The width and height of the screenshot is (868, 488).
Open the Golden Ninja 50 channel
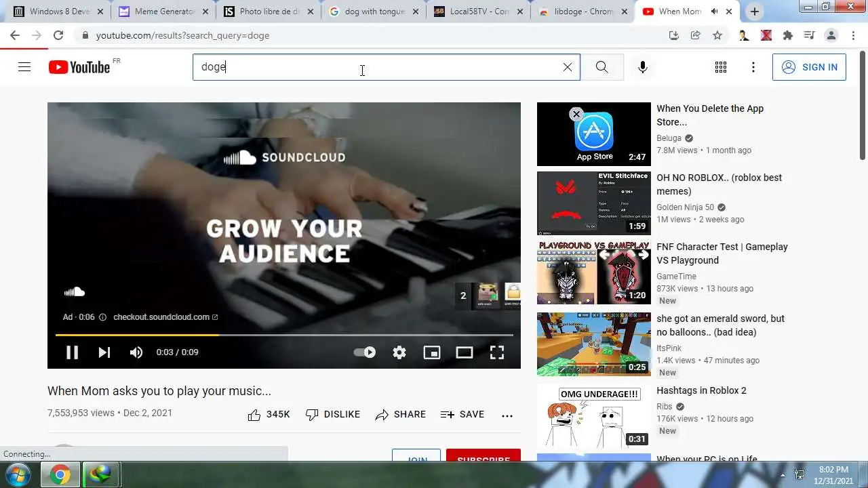[x=685, y=207]
